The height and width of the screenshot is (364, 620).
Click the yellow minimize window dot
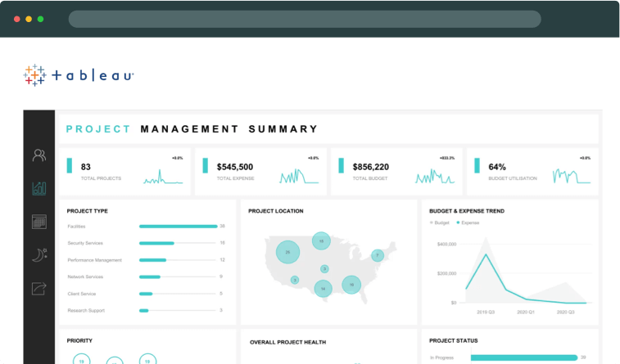point(29,19)
